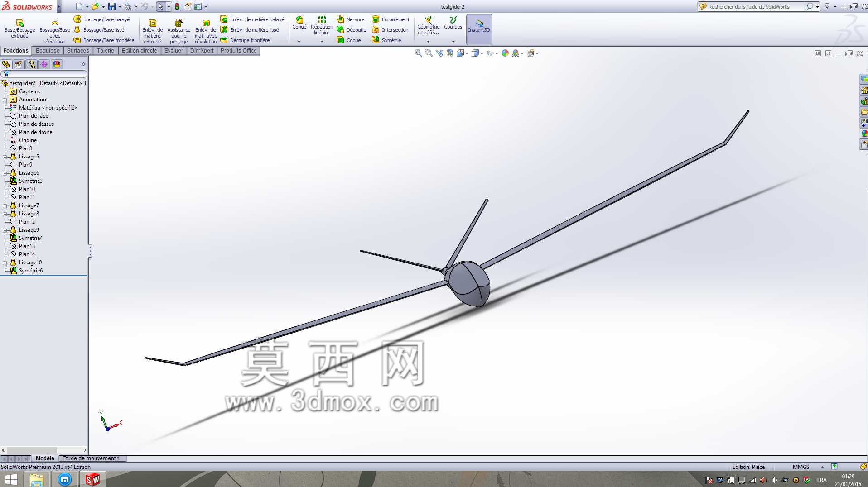Open DisplayManager panel tab
The width and height of the screenshot is (868, 487).
[x=57, y=64]
